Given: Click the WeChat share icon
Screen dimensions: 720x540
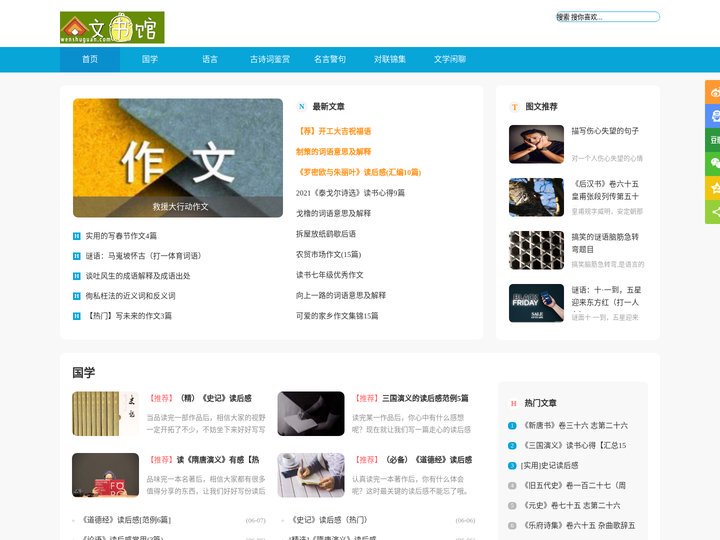Looking at the screenshot, I should tap(713, 163).
